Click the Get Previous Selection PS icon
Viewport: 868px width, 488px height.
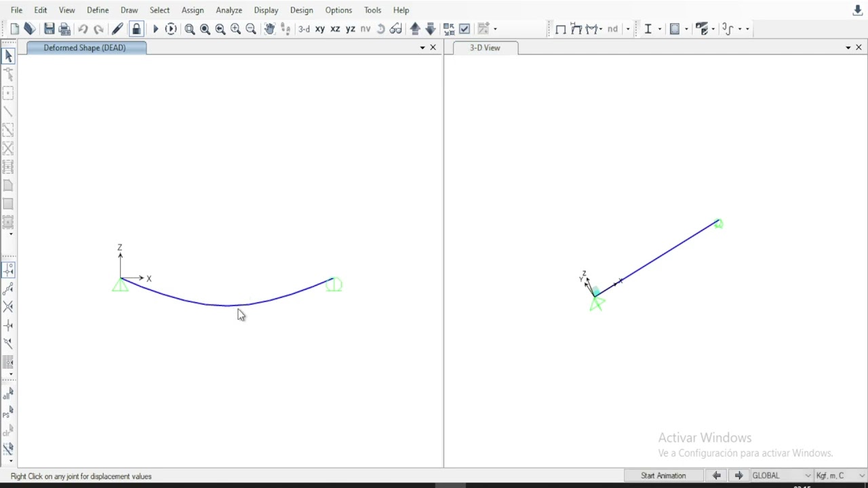pyautogui.click(x=8, y=412)
